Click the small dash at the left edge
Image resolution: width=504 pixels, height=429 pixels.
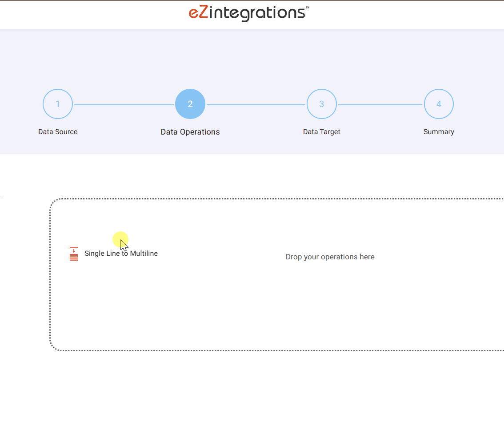pos(1,195)
